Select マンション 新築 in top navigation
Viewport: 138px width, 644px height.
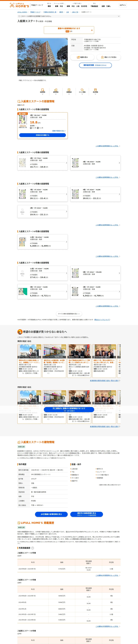[x=57, y=6]
